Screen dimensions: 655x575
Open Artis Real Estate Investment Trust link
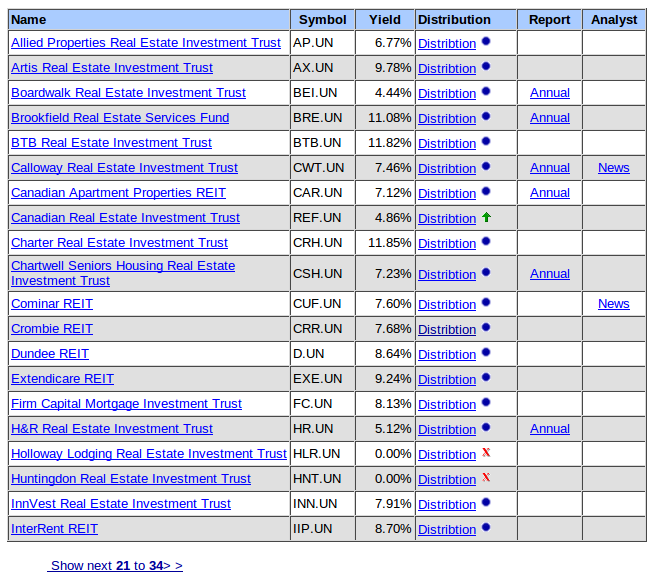(x=112, y=68)
